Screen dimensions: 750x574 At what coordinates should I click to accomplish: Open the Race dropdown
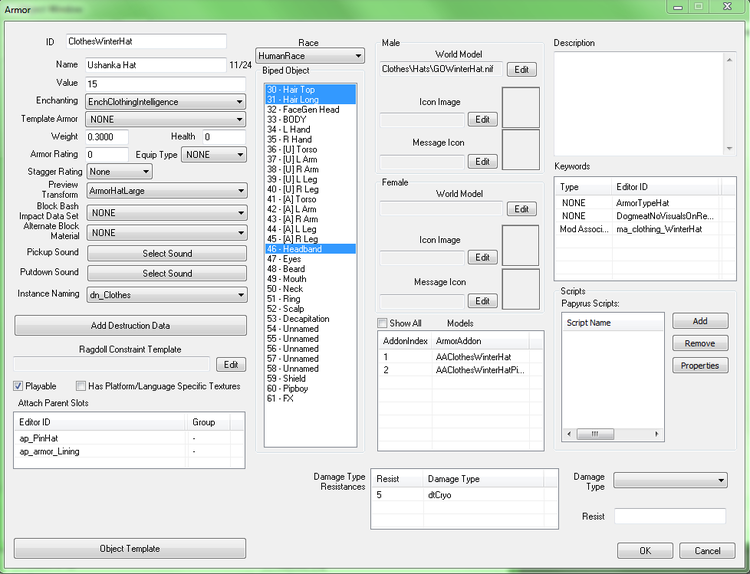[310, 56]
